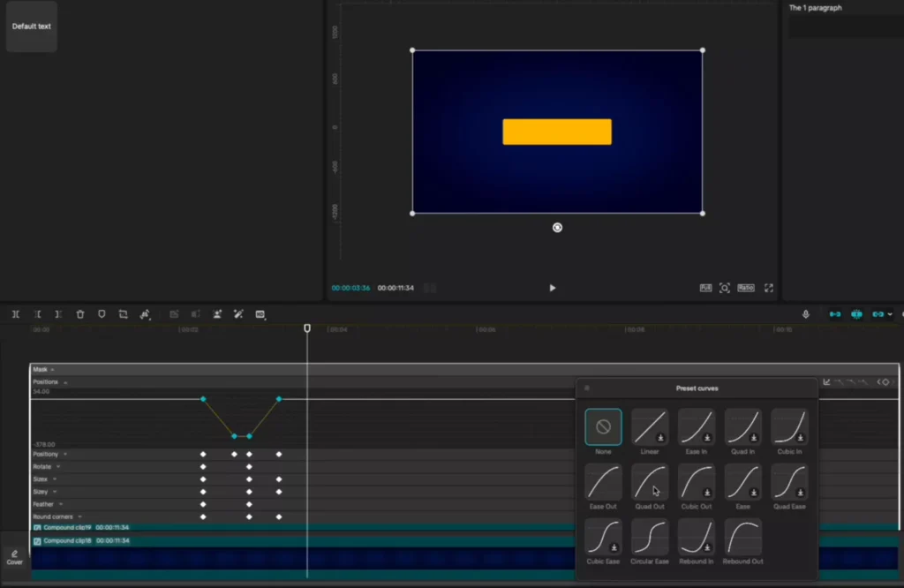
Task: Toggle the main track magnet button
Action: (x=835, y=314)
